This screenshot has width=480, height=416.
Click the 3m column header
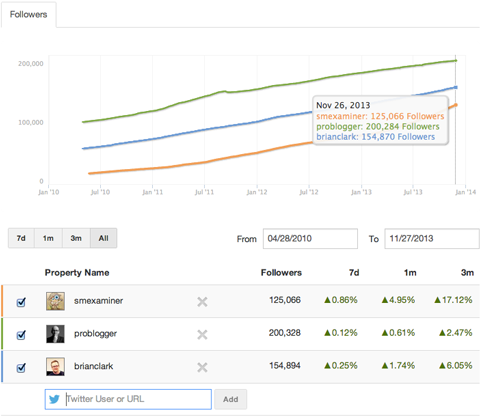(x=467, y=273)
